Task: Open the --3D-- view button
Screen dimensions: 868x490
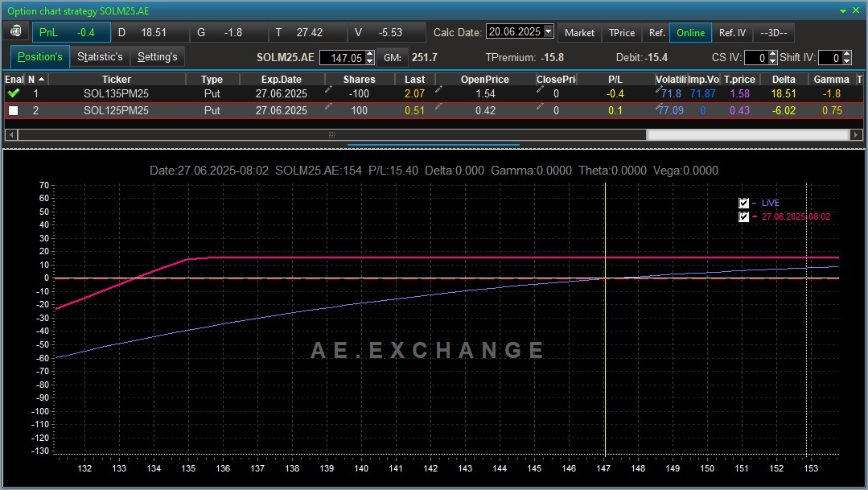Action: (x=774, y=33)
